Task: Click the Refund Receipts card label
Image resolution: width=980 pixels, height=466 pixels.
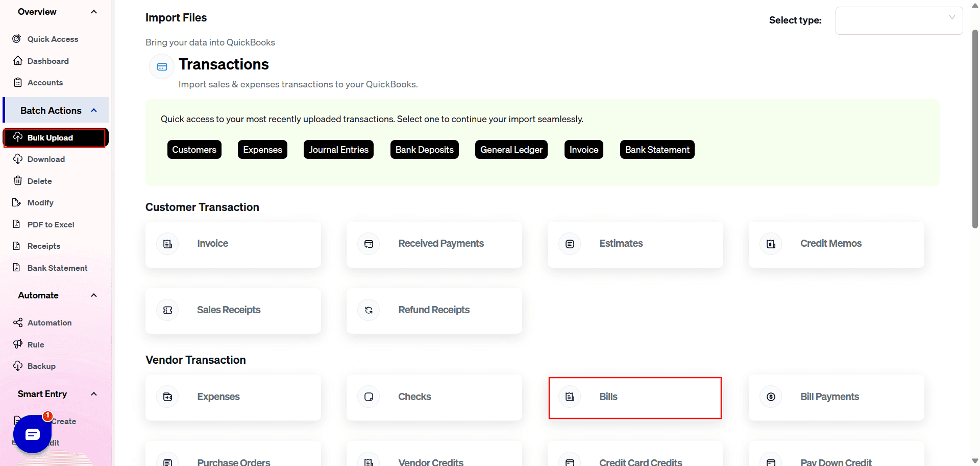Action: click(434, 310)
